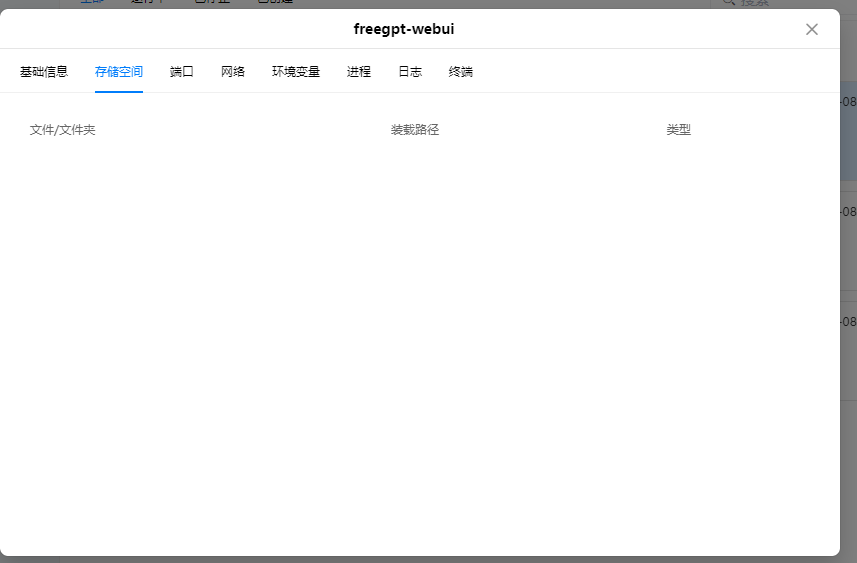Screen dimensions: 857x563
Task: Go to the 网络 tab
Action: tap(233, 72)
